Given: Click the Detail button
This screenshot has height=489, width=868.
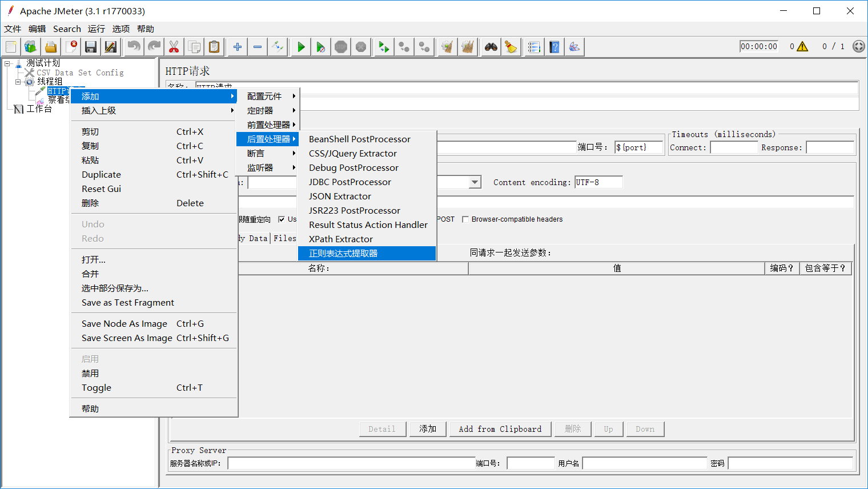Looking at the screenshot, I should (x=383, y=429).
